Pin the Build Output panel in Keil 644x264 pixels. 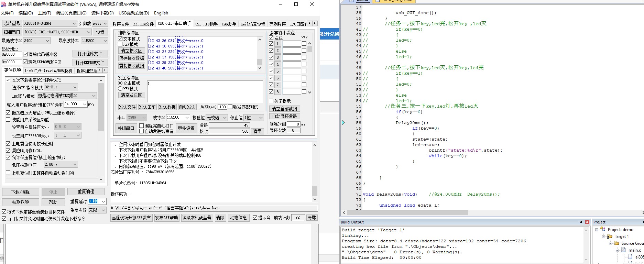point(581,222)
